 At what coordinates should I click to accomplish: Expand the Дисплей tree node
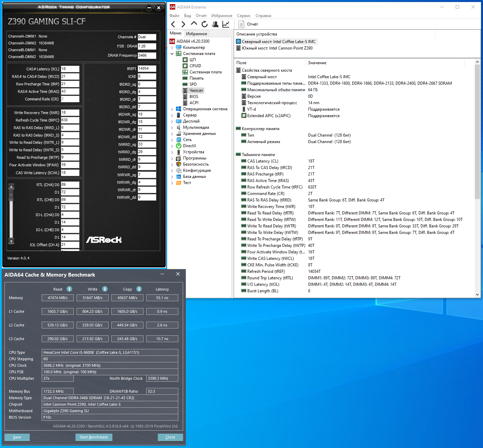coord(172,121)
